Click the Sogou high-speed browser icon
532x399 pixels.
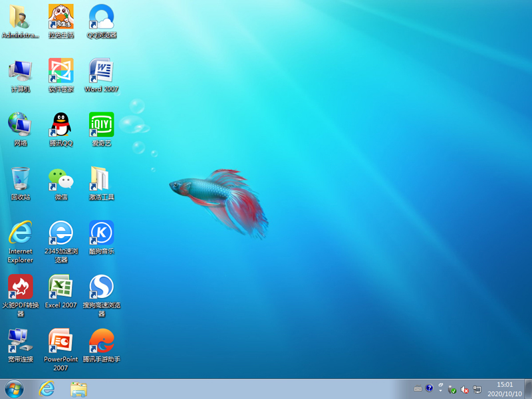pyautogui.click(x=101, y=287)
